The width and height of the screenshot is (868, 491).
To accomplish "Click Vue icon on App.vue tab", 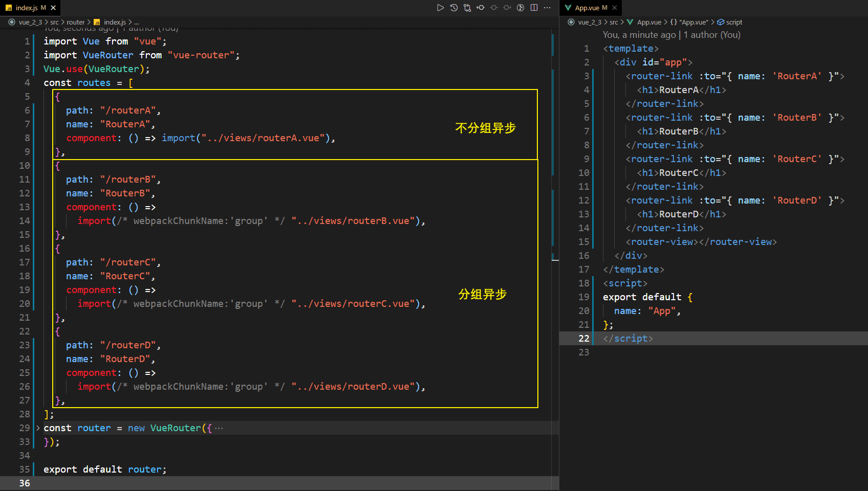I will (568, 8).
